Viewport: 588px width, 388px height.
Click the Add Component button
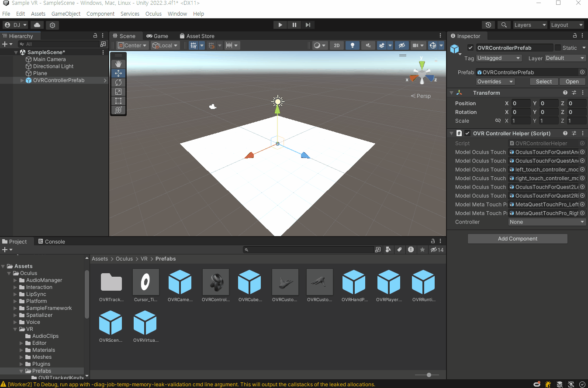point(518,239)
